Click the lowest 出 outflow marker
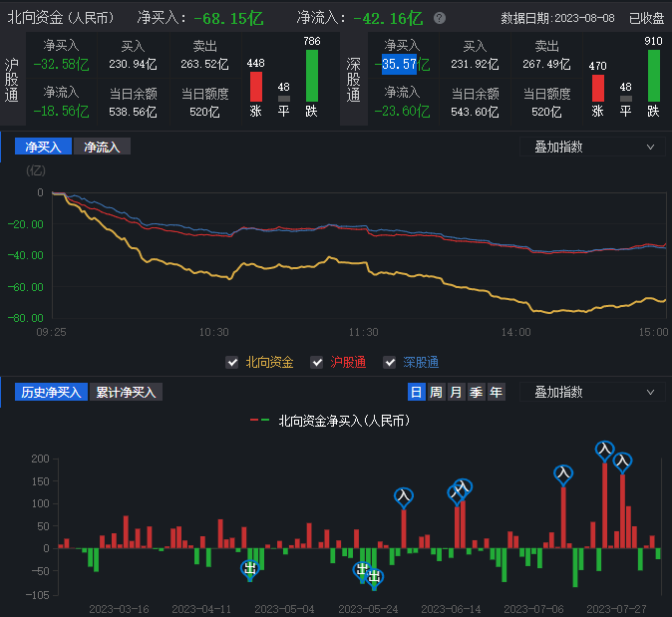672x617 pixels. pyautogui.click(x=375, y=577)
